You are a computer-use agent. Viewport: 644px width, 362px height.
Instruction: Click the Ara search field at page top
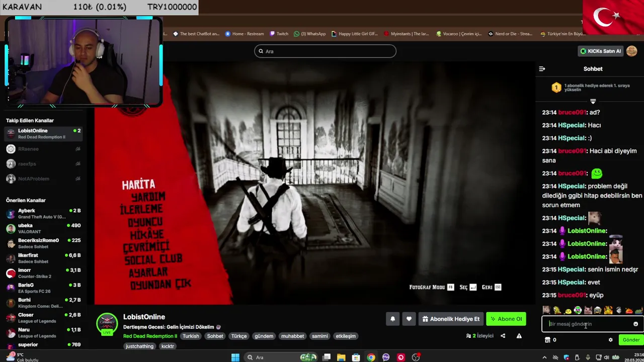pos(325,51)
